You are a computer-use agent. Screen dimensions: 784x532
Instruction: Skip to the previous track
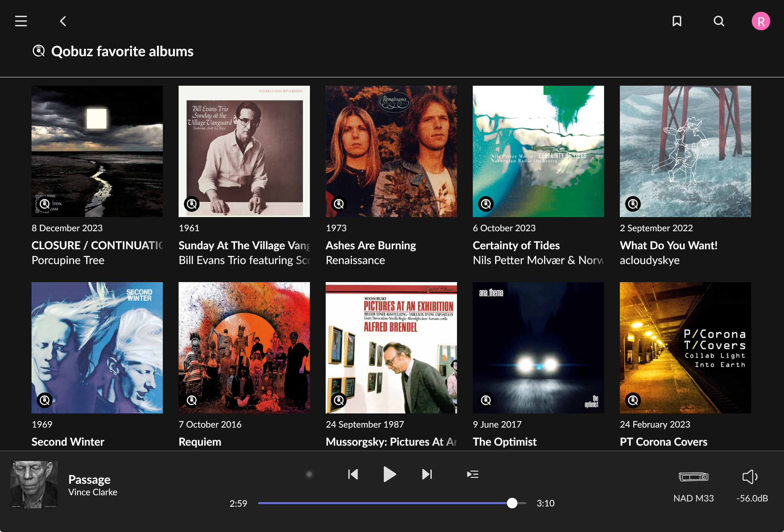click(x=353, y=474)
